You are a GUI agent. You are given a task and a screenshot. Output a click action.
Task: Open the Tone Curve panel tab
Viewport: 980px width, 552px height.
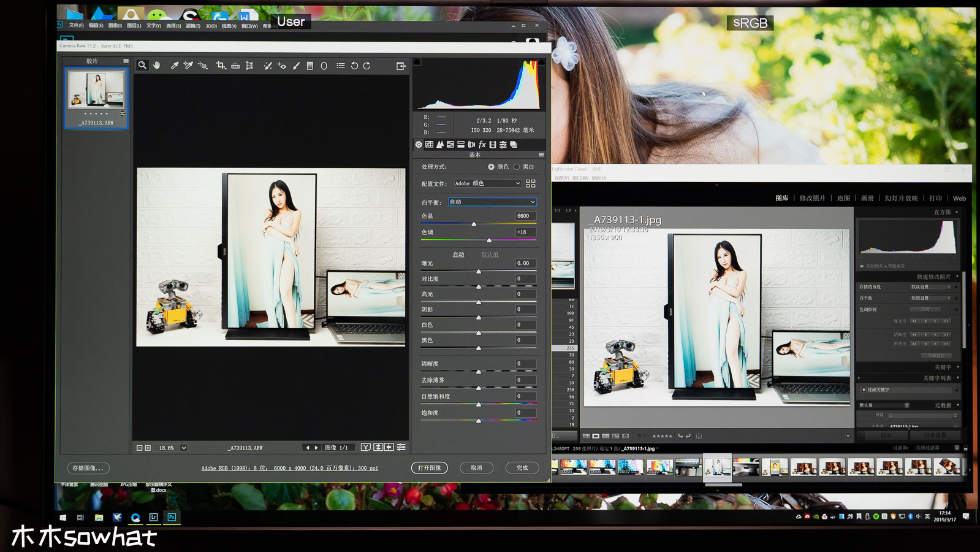[x=430, y=145]
